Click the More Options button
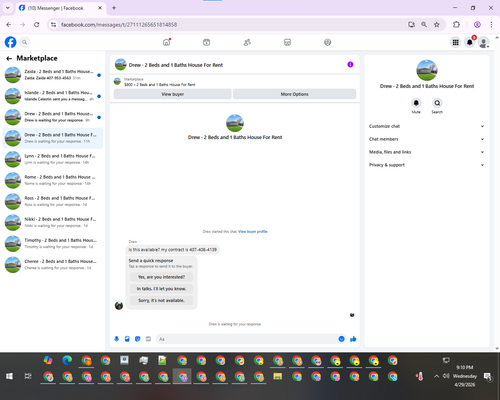Image resolution: width=500 pixels, height=400 pixels. [x=294, y=94]
